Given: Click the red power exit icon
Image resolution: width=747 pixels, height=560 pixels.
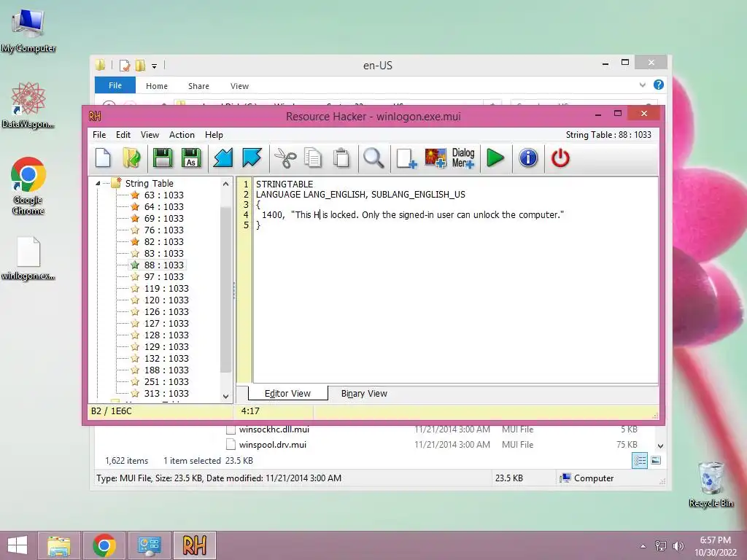Looking at the screenshot, I should click(x=560, y=158).
